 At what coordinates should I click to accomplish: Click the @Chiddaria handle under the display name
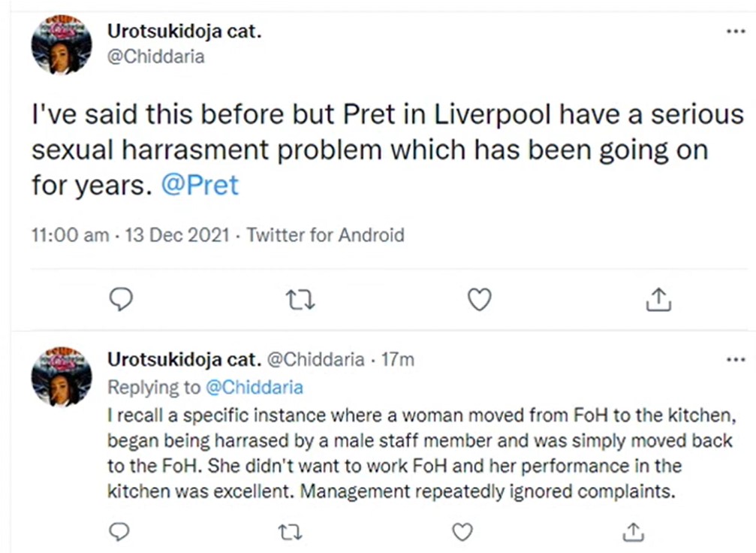point(156,56)
